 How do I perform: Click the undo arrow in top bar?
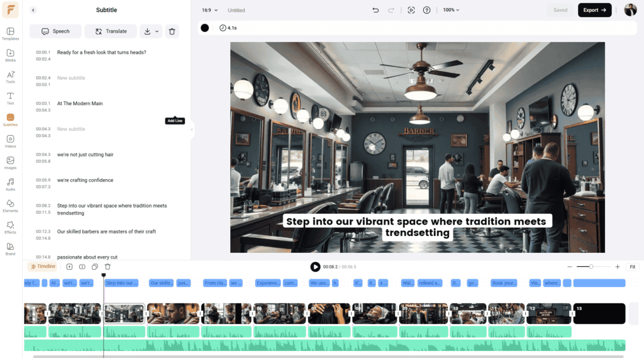coord(375,10)
